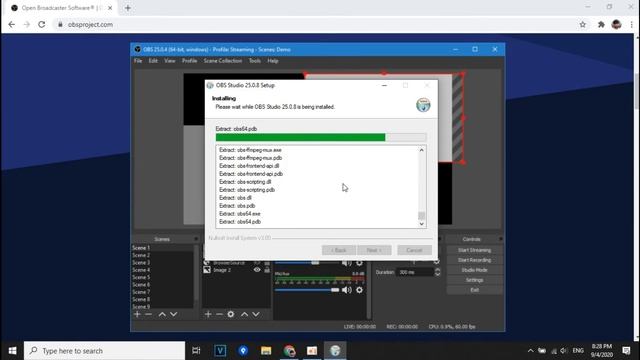Open Chrome extensions puzzle icon

601,24
